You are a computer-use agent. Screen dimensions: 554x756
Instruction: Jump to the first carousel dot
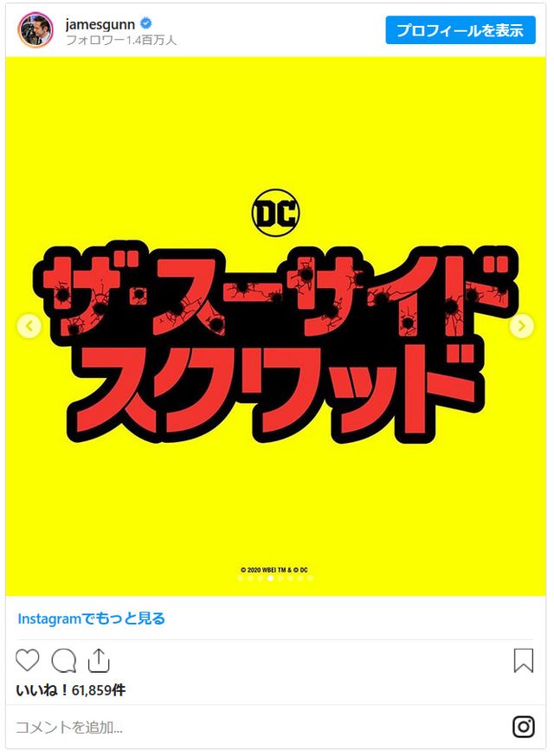tap(240, 578)
